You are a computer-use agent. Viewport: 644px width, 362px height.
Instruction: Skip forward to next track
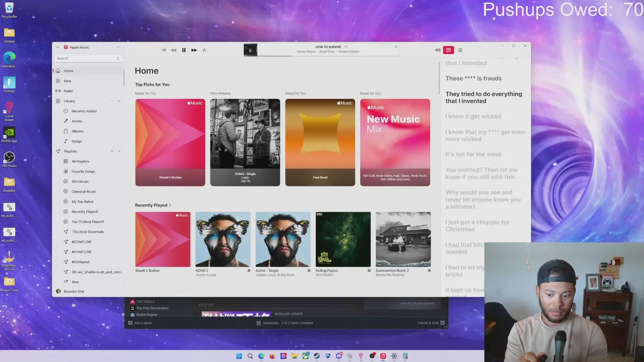(x=194, y=50)
